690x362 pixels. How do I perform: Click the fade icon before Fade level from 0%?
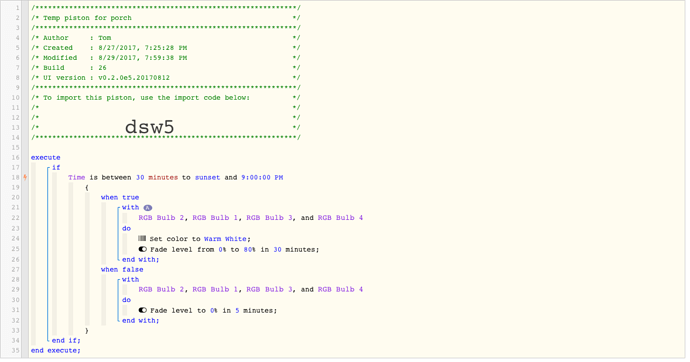pos(143,249)
